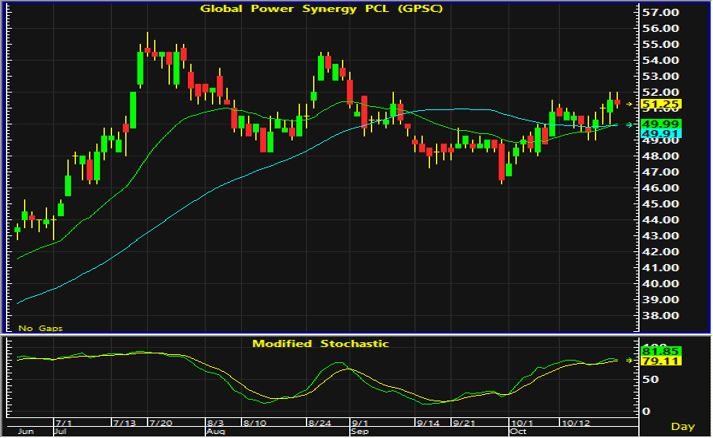Click the yellow arrow beside stochastic value 79.11

tap(629, 360)
